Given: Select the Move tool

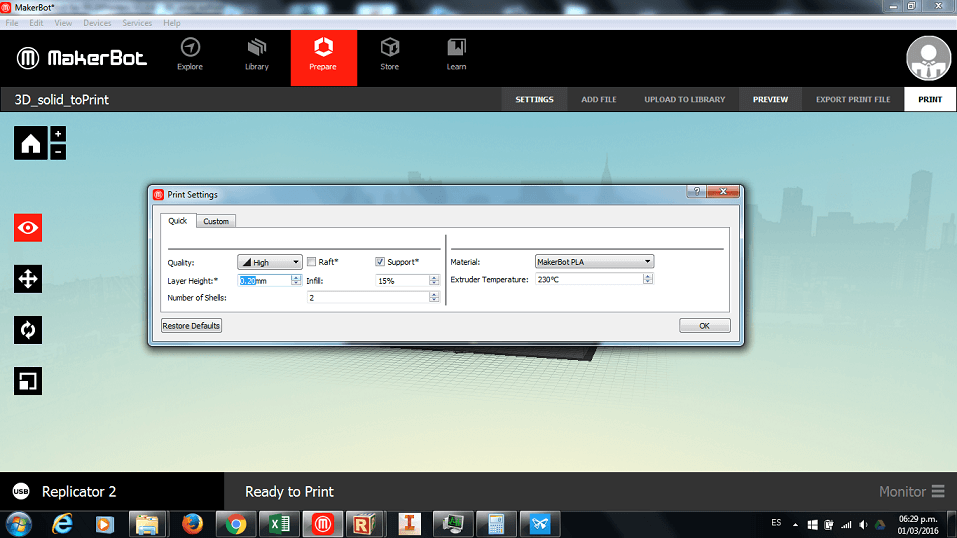Looking at the screenshot, I should click(x=28, y=279).
